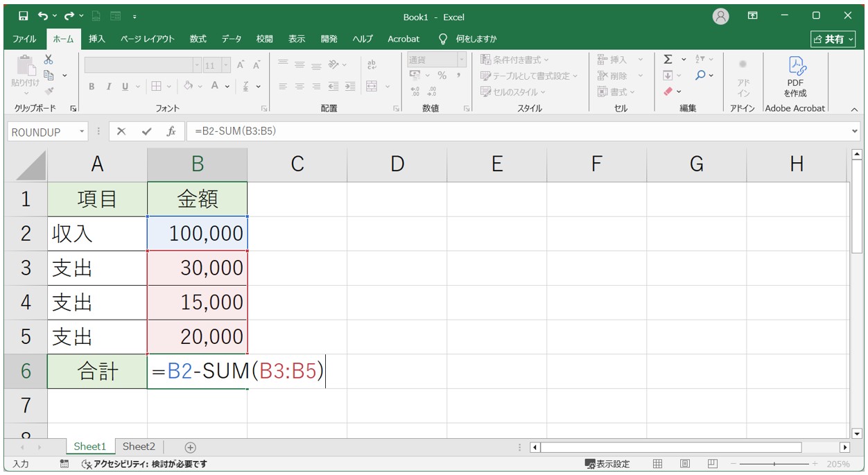The image size is (868, 475).
Task: Switch to Page Break Preview in status bar
Action: click(712, 464)
